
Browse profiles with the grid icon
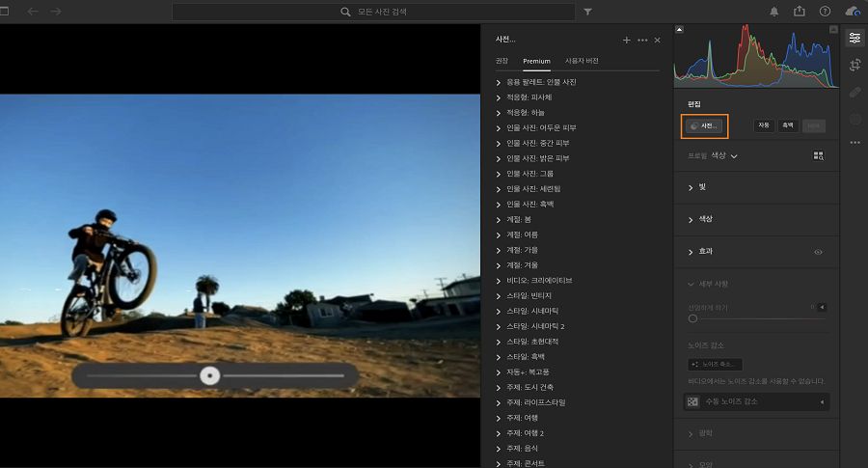[x=818, y=155]
